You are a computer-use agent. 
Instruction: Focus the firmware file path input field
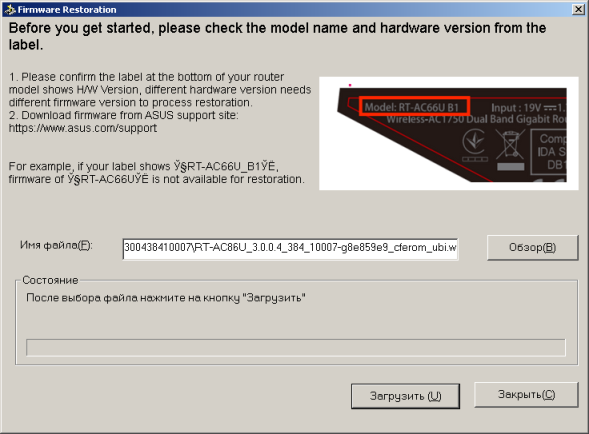point(290,248)
